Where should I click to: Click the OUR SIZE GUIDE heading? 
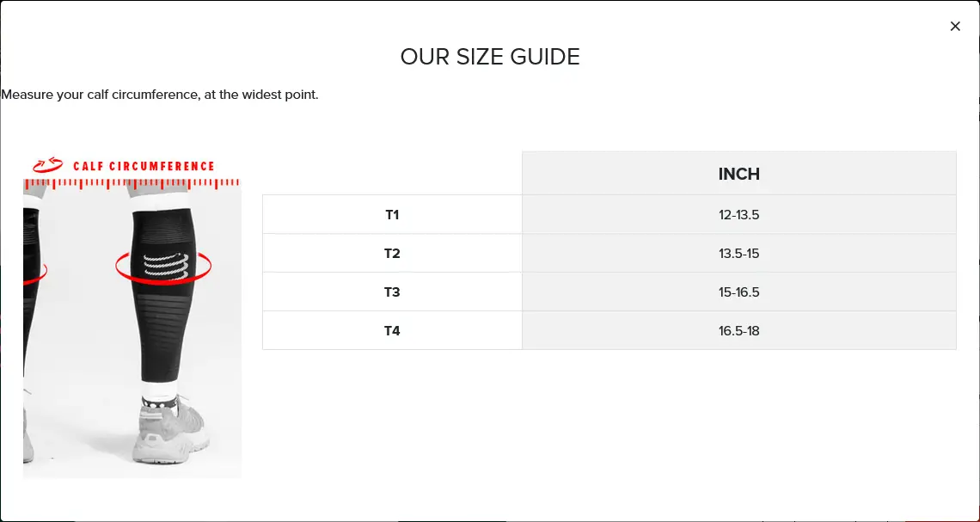490,57
